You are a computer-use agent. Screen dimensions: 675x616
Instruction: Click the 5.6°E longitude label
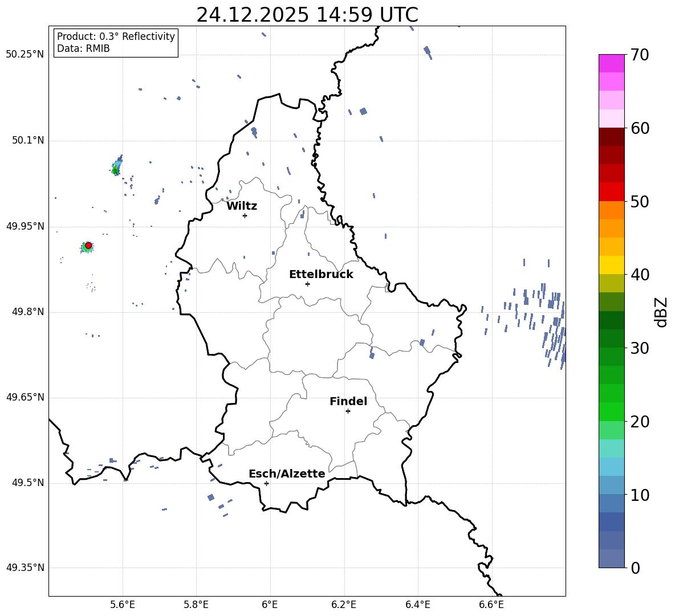pyautogui.click(x=123, y=605)
